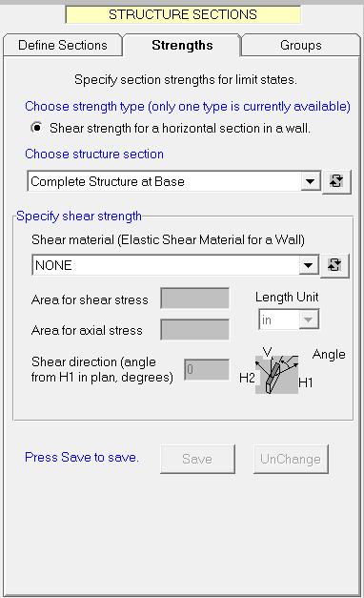Click the UnChange button
This screenshot has height=598, width=364.
pos(291,459)
